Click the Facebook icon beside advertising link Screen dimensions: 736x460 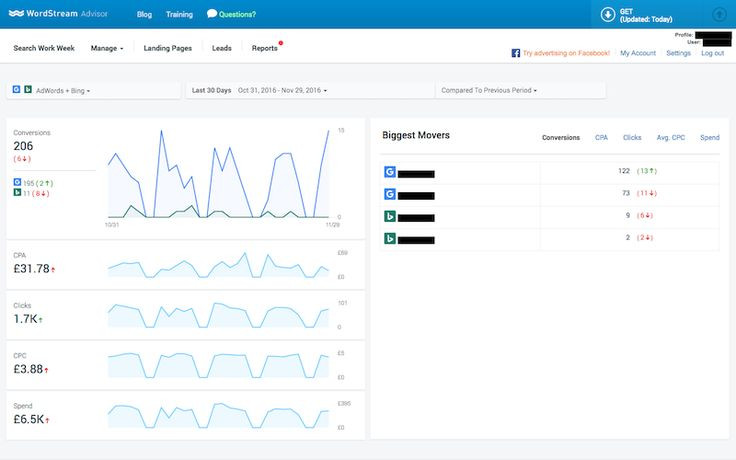coord(515,53)
